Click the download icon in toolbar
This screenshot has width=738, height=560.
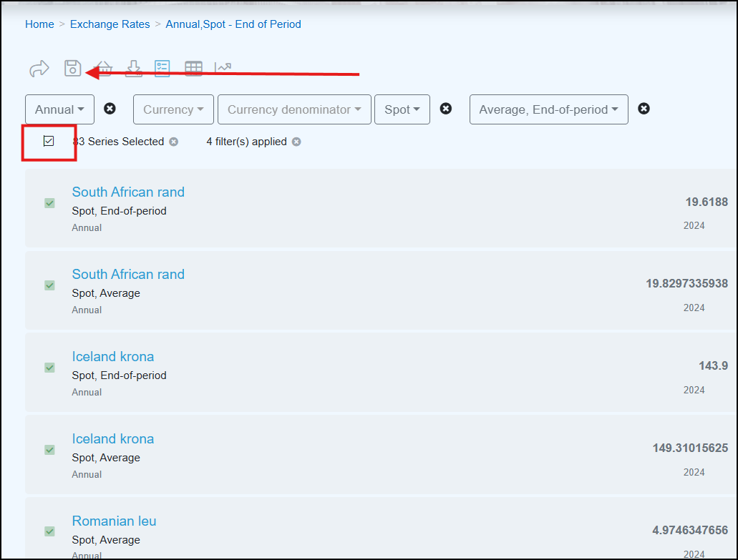(x=134, y=68)
